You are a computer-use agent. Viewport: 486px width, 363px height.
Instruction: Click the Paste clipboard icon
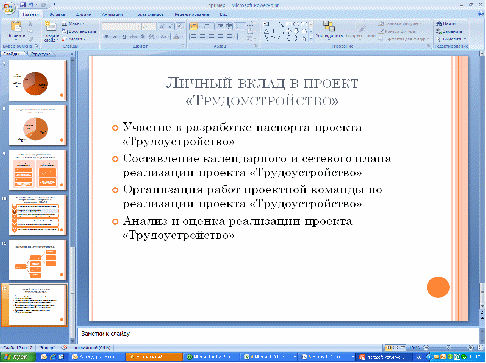16,27
